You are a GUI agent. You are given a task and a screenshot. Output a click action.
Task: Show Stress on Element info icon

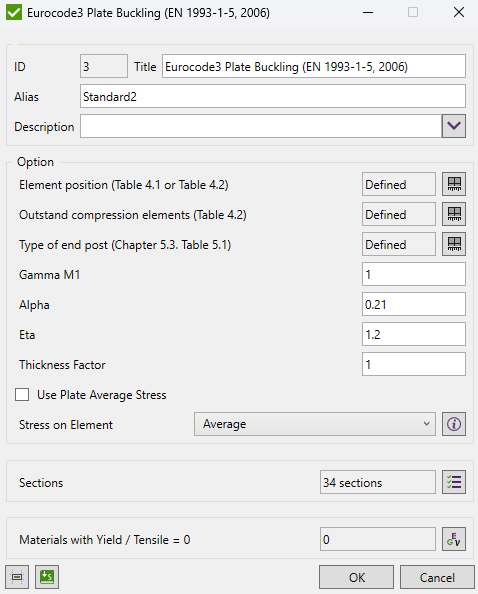pyautogui.click(x=454, y=424)
